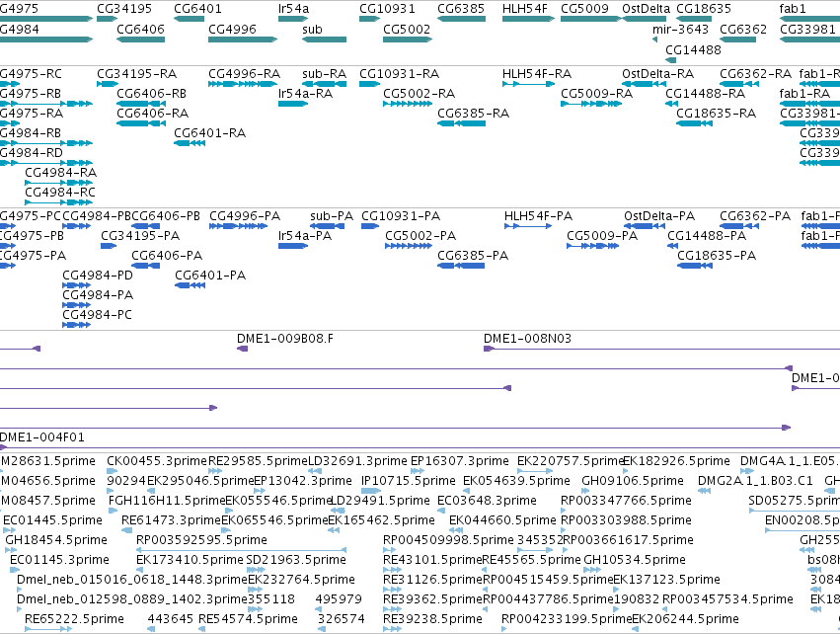
Task: Click the EC03648.3prime EST
Action: point(441,511)
